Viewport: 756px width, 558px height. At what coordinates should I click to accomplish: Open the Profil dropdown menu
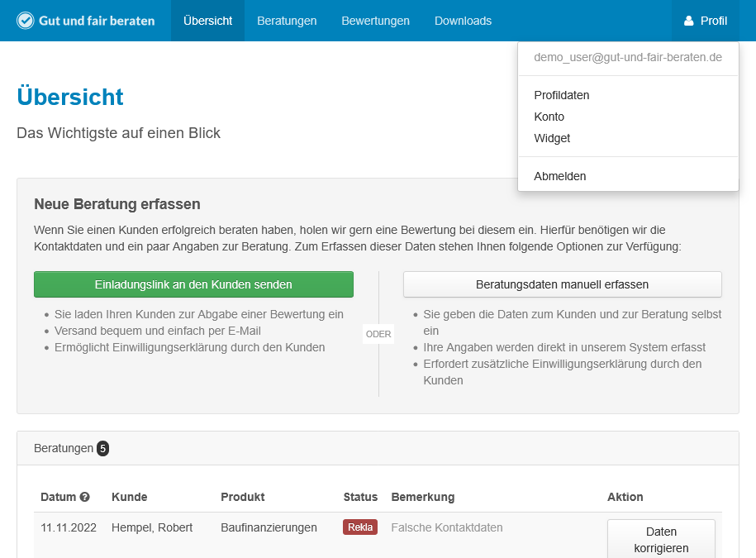(706, 21)
